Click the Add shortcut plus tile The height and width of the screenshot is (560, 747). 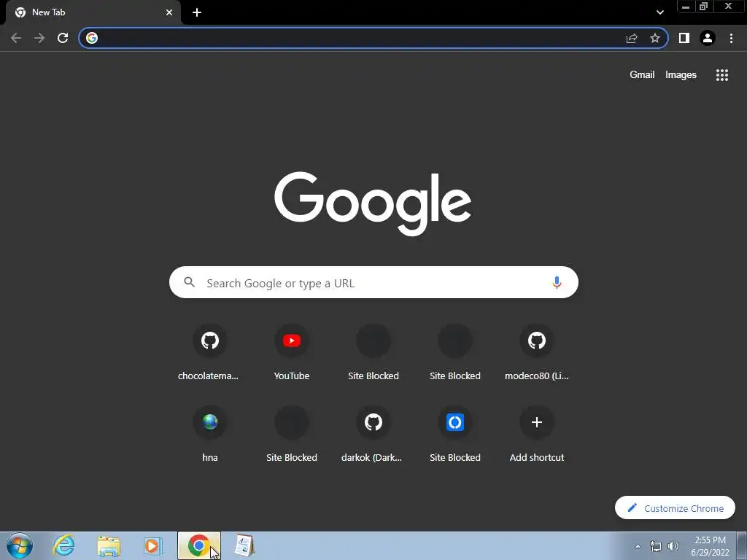[x=536, y=434]
